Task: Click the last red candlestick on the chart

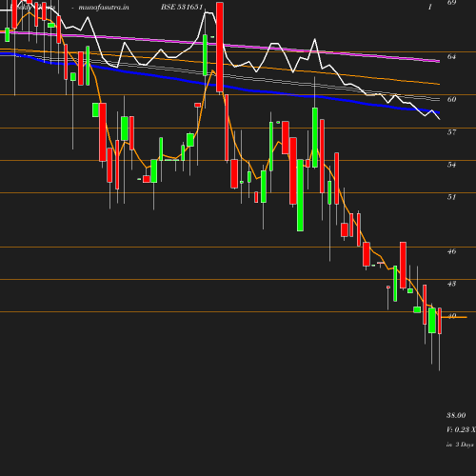Action: click(x=440, y=321)
